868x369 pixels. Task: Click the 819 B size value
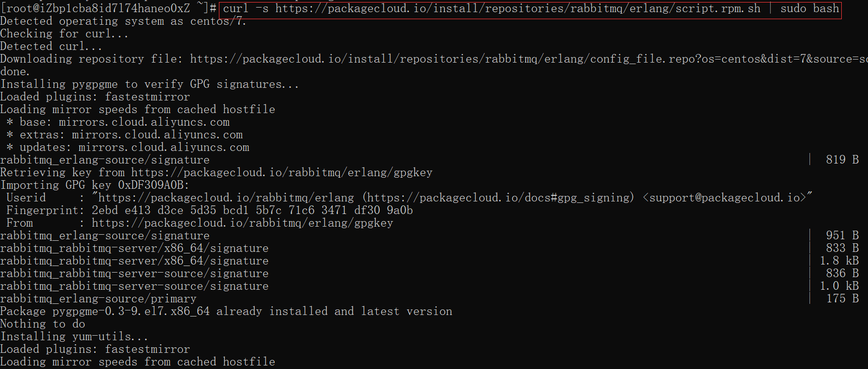click(x=842, y=160)
